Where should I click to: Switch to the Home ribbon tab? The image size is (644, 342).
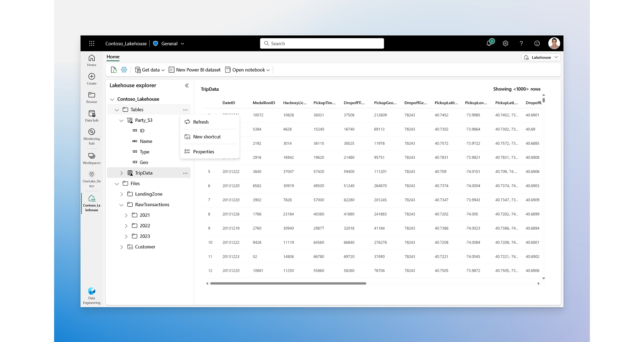pyautogui.click(x=113, y=57)
